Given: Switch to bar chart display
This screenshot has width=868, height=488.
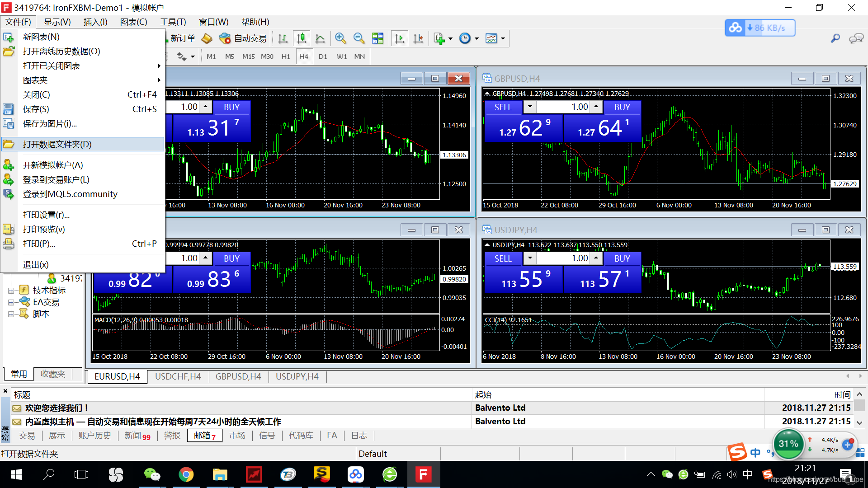Looking at the screenshot, I should [x=283, y=38].
